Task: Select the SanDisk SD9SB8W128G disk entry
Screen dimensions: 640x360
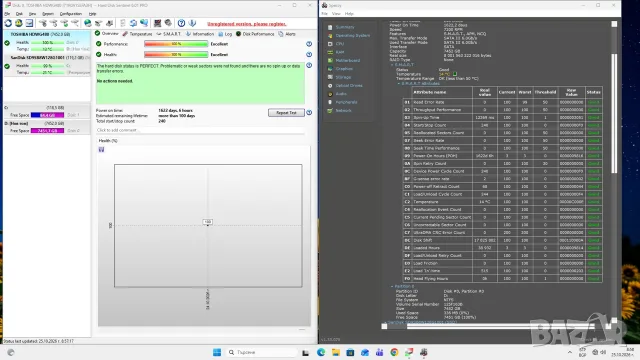Action: pos(47,65)
